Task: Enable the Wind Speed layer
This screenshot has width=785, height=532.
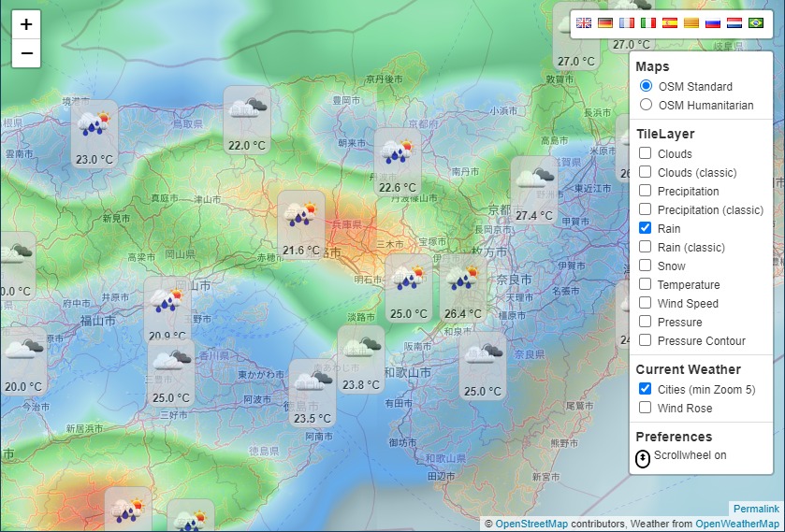Action: (x=646, y=302)
